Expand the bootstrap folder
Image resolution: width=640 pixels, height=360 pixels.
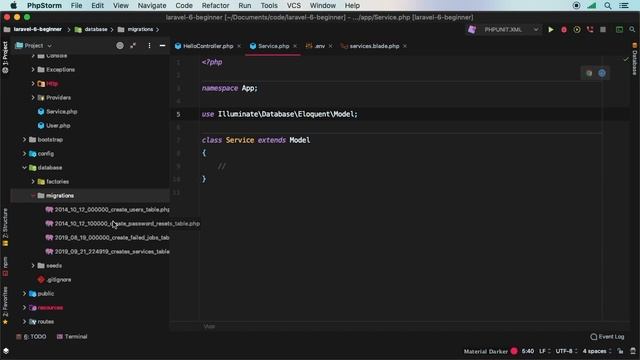24,140
